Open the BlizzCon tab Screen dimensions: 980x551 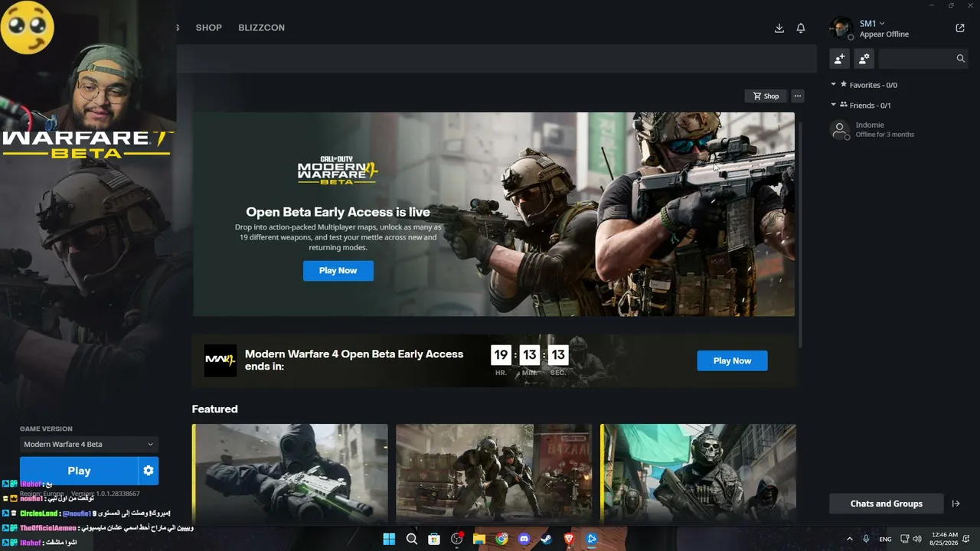[x=261, y=28]
